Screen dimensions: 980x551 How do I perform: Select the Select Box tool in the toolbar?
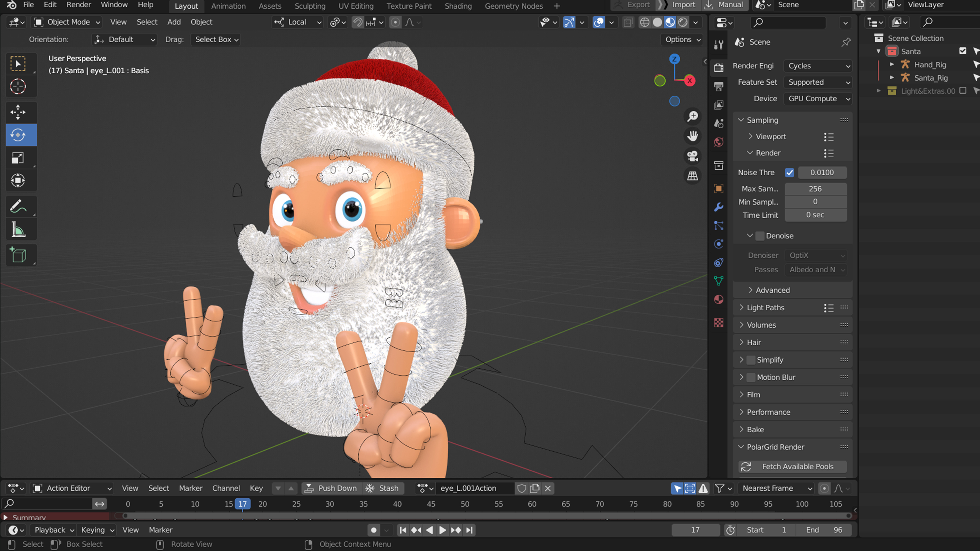pos(18,64)
